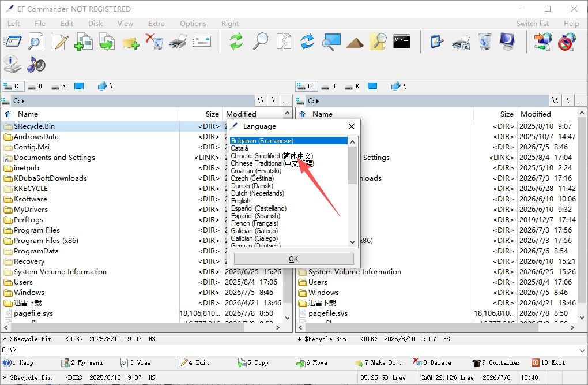Click the green refresh arrows icon

pyautogui.click(x=236, y=42)
